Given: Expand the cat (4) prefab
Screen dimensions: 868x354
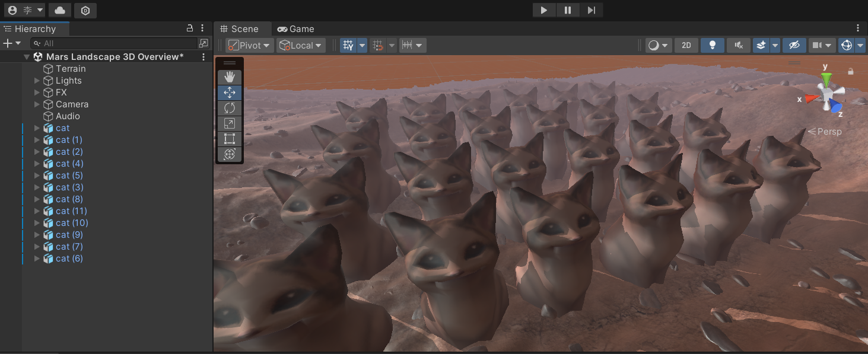Looking at the screenshot, I should pos(37,164).
